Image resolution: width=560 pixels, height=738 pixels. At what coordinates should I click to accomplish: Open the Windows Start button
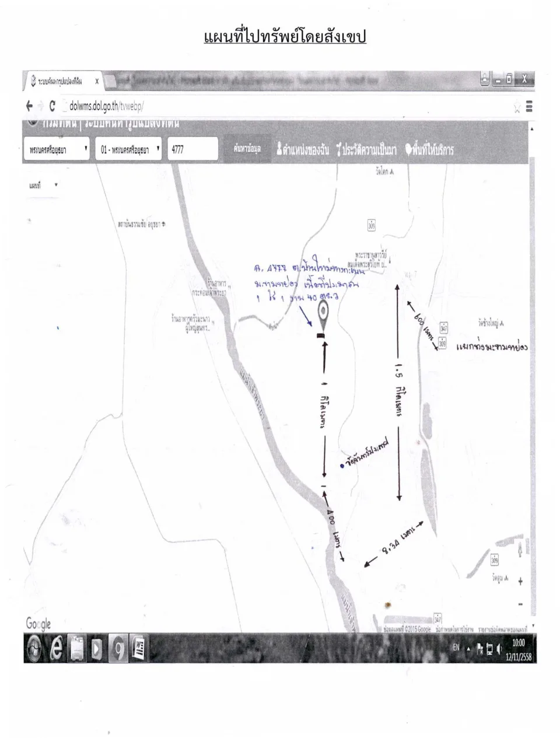click(34, 649)
